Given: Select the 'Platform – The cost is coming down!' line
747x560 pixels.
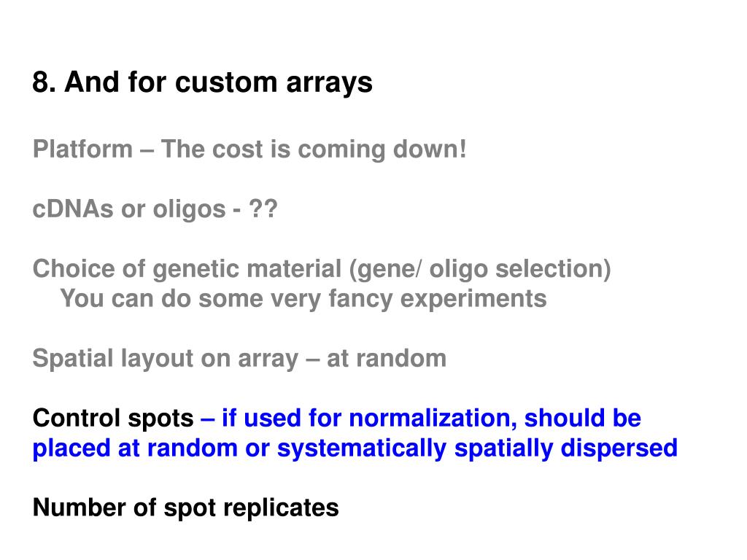Looking at the screenshot, I should [x=249, y=149].
